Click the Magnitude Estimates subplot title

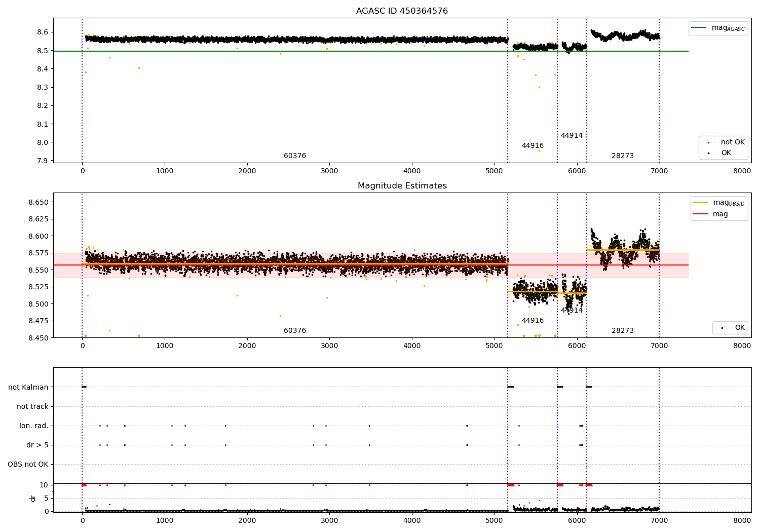(x=402, y=186)
